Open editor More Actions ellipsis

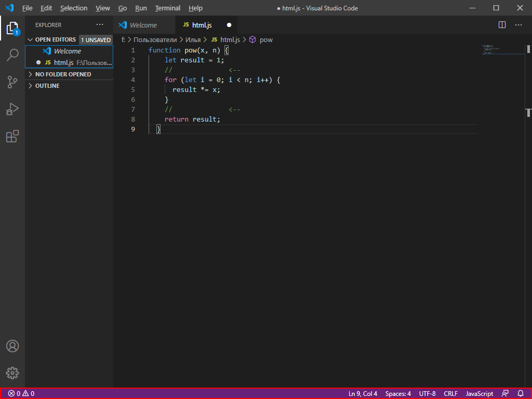[518, 24]
